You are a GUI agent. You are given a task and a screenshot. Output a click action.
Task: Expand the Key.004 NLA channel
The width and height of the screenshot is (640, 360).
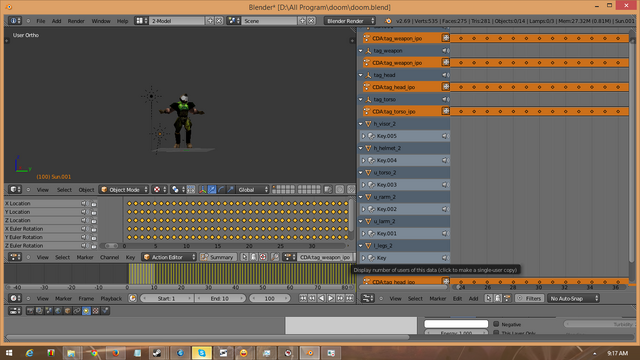(x=363, y=160)
